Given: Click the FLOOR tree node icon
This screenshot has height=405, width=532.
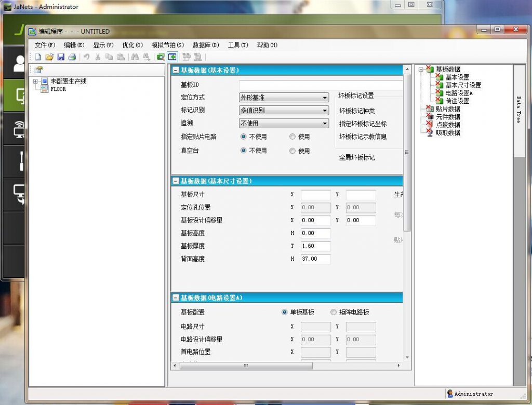Looking at the screenshot, I should tap(45, 89).
